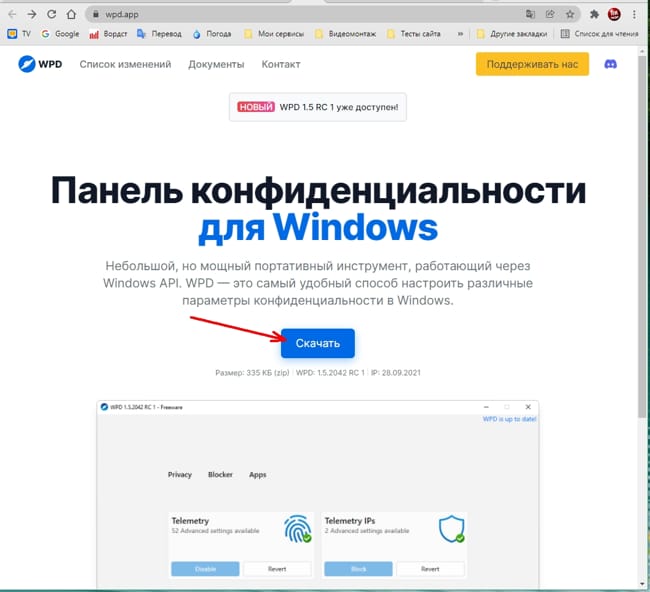
Task: Click the Telemetry IPs shield icon
Action: pos(451,529)
